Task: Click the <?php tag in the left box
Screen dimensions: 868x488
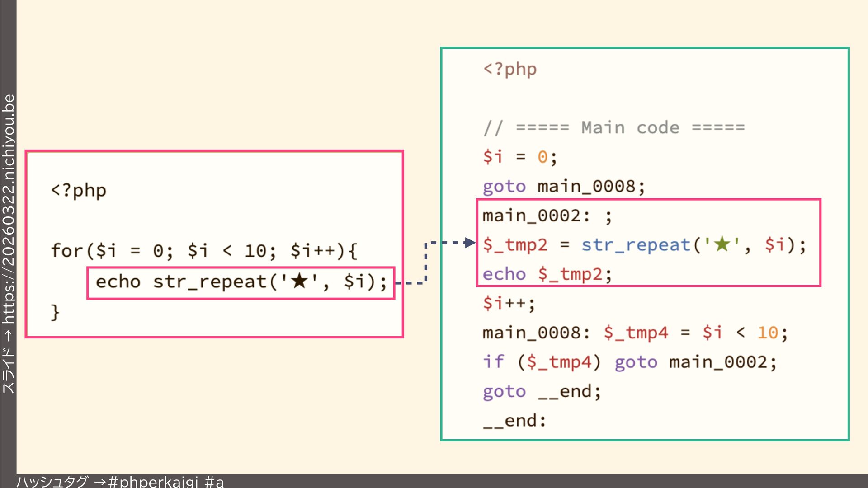Action: 79,190
